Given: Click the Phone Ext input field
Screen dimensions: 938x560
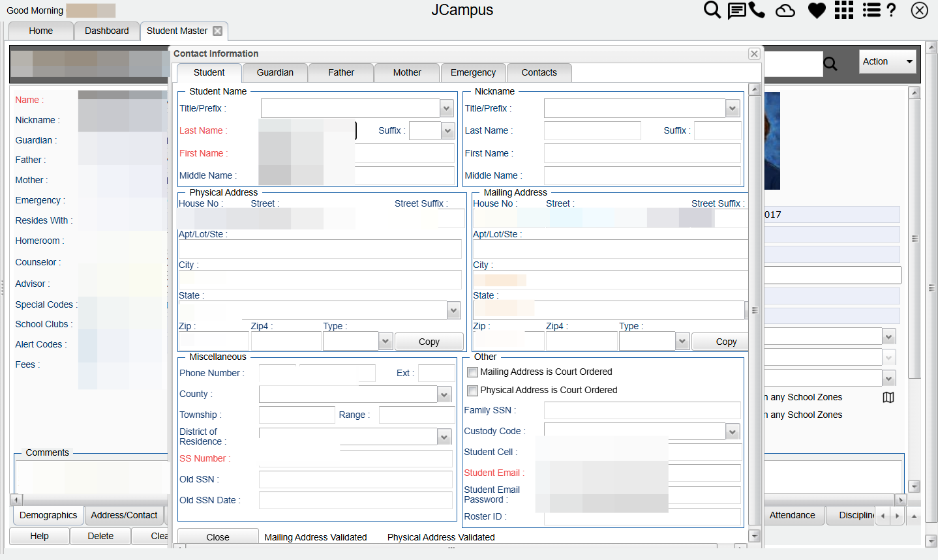Looking at the screenshot, I should pos(436,373).
